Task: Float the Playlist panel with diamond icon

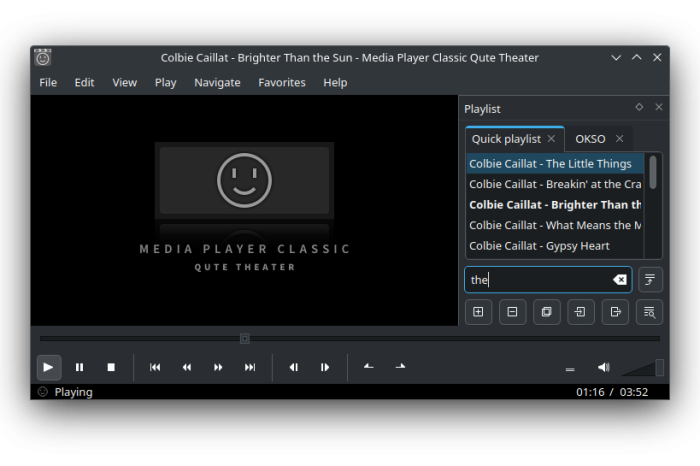Action: (639, 107)
